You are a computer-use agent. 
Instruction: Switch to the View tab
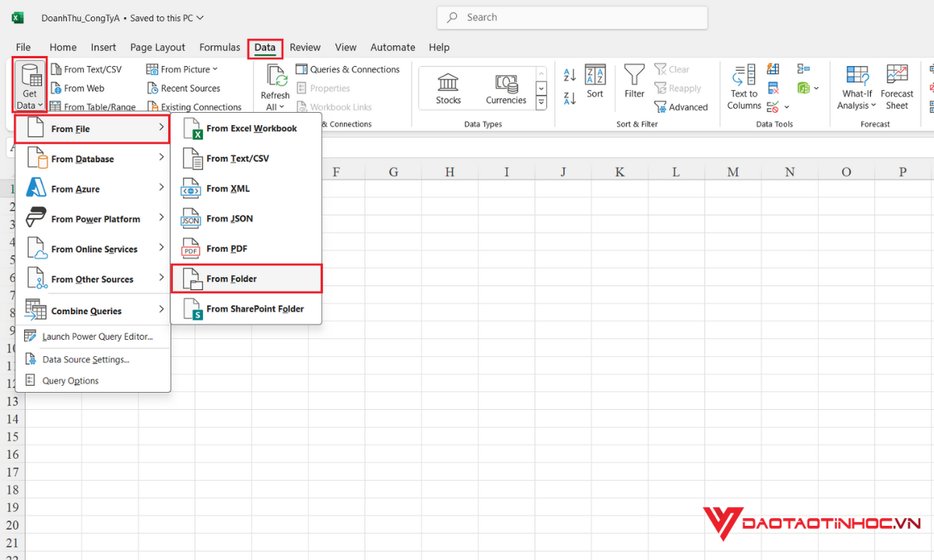(x=346, y=47)
